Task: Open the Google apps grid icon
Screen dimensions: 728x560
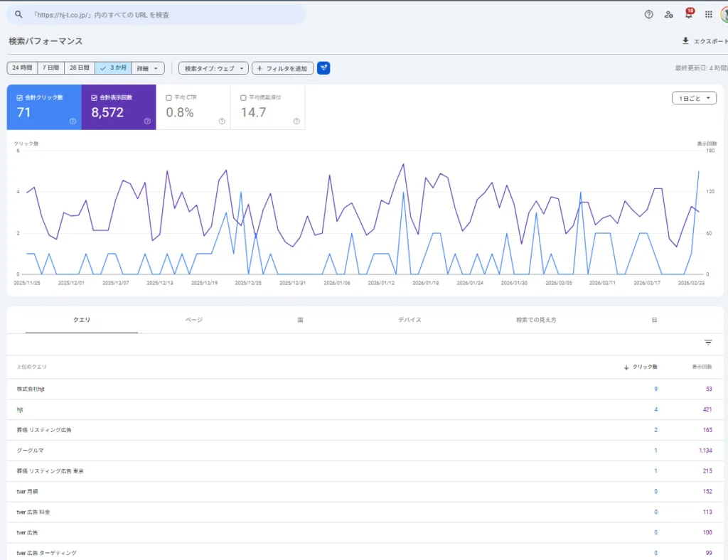Action: click(708, 14)
